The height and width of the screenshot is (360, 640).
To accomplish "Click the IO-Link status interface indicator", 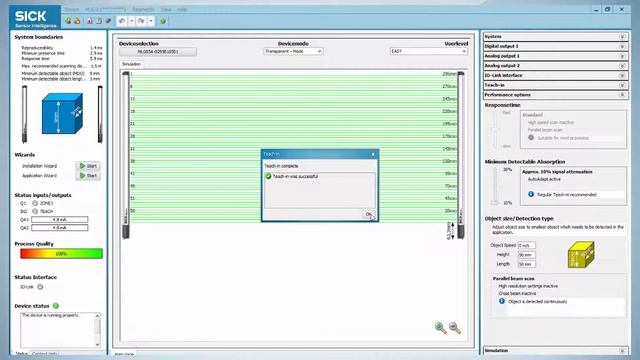I will (x=40, y=287).
